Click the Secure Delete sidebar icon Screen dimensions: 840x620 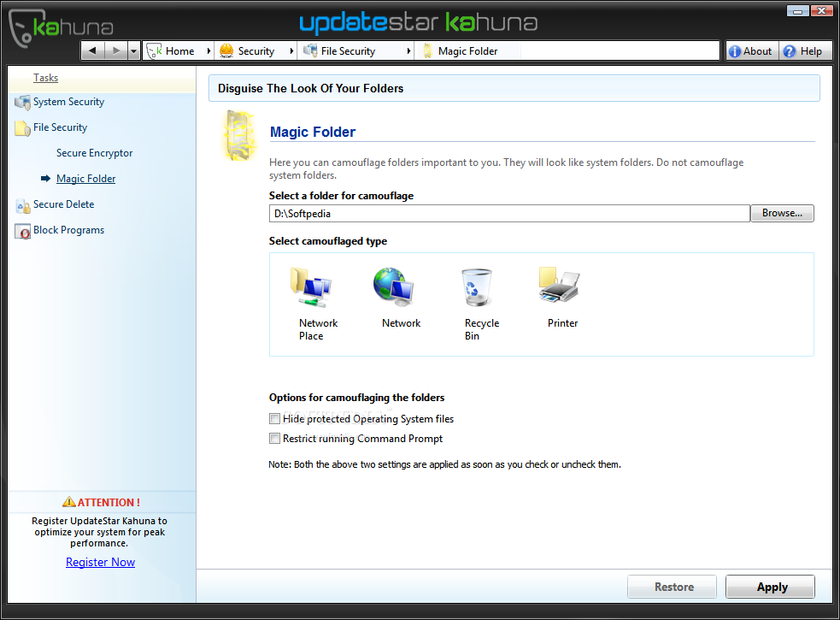(x=22, y=205)
